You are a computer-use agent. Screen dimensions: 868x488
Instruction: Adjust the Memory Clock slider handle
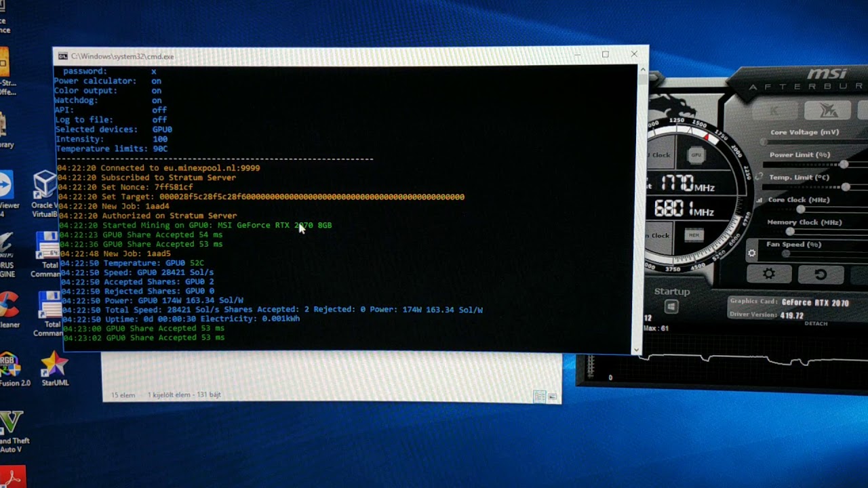click(790, 232)
